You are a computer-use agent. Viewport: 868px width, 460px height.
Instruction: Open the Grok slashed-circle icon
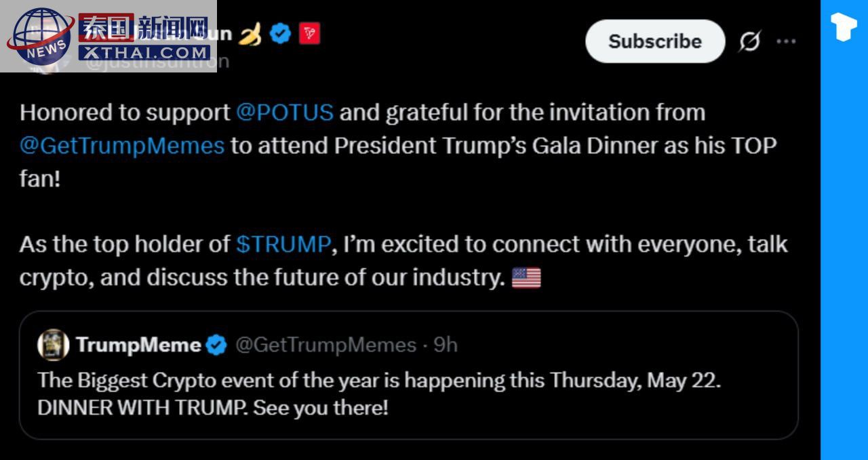(749, 41)
